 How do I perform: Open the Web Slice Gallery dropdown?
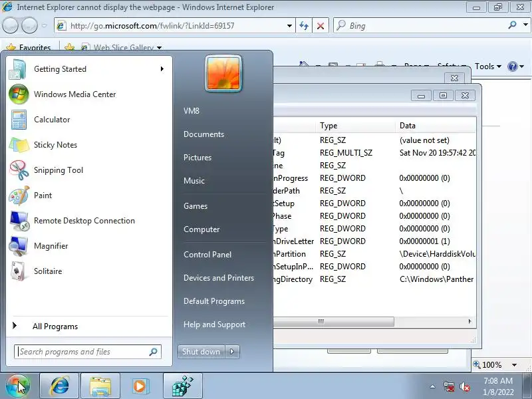coord(159,48)
